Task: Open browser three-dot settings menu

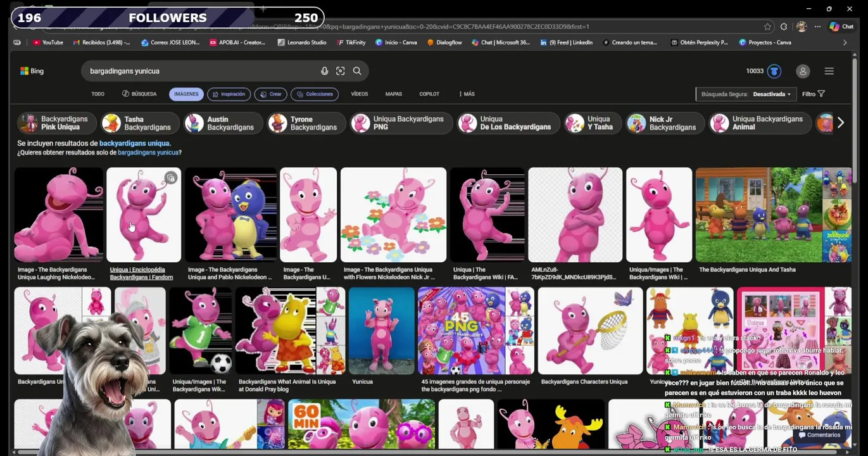Action: tap(817, 27)
